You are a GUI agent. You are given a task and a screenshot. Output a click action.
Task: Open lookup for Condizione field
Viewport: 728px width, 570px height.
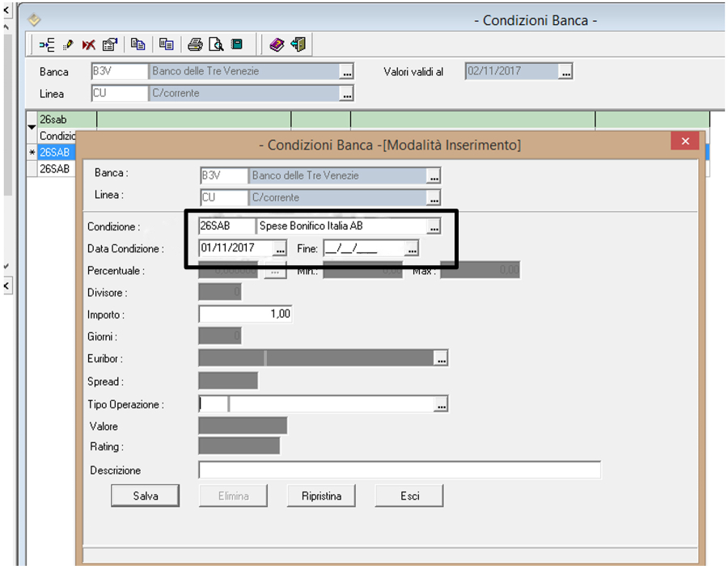(434, 227)
